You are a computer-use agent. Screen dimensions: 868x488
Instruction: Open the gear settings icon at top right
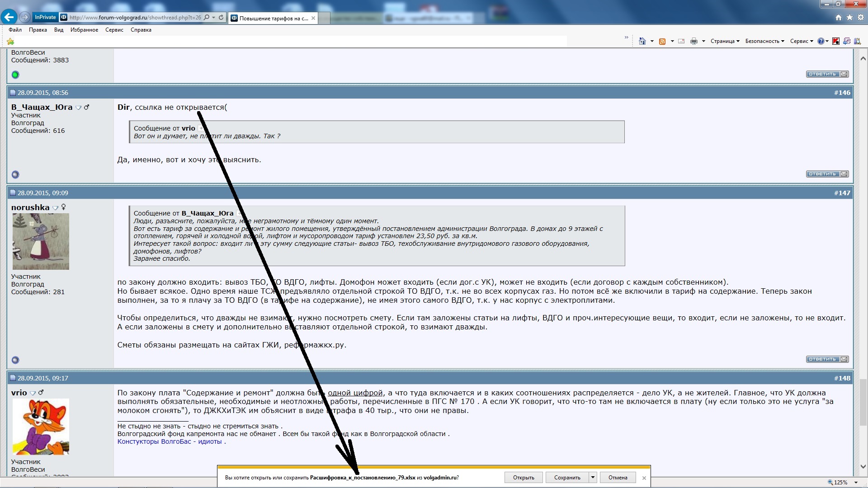[x=861, y=18]
